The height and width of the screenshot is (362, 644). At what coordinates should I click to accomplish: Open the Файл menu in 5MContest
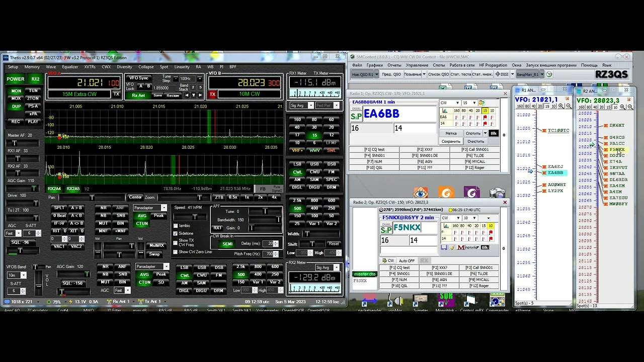coord(357,65)
